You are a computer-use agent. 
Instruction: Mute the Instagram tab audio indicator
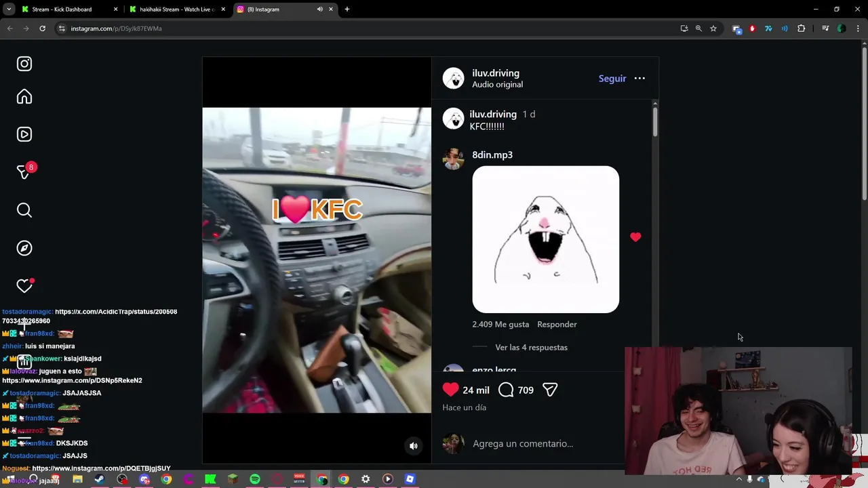[319, 9]
